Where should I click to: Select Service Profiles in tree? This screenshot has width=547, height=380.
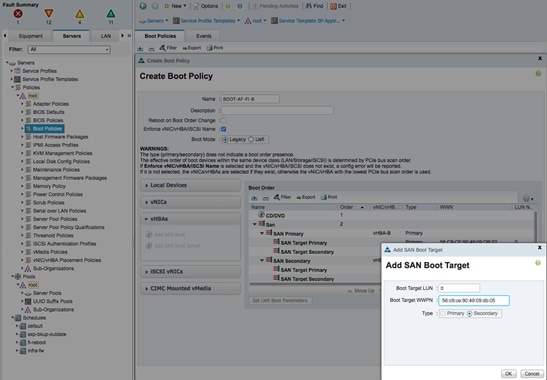pos(39,71)
